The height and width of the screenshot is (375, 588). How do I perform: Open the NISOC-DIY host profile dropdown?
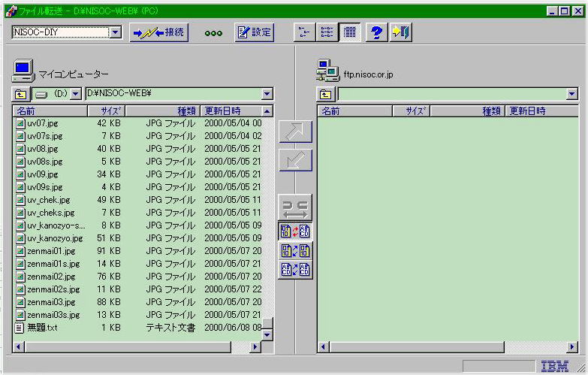[115, 32]
